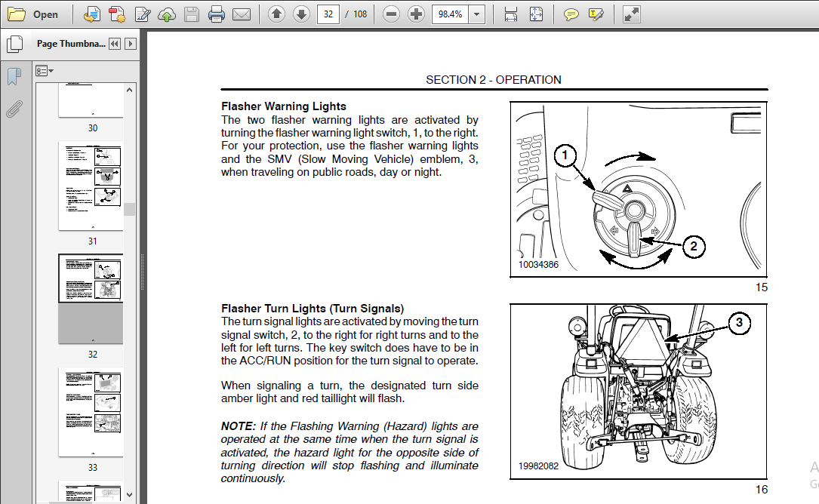
Task: Click the scrolling mode page icon
Action: coord(511,14)
